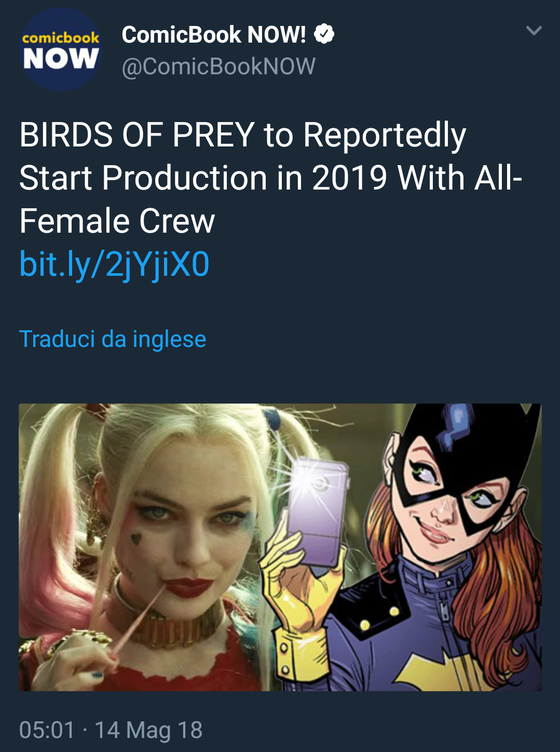Tap the 05:01 timestamp
560x752 pixels.
click(47, 730)
